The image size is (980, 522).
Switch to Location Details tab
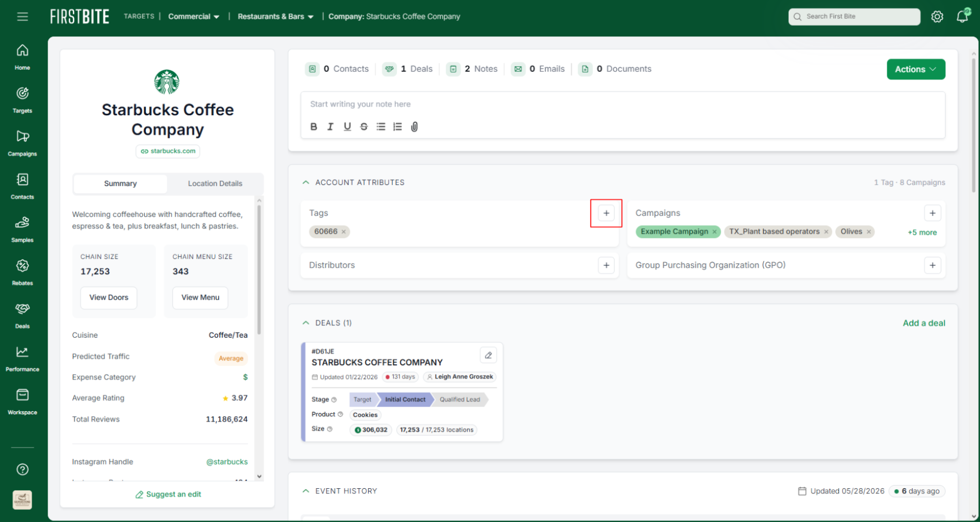pos(215,184)
